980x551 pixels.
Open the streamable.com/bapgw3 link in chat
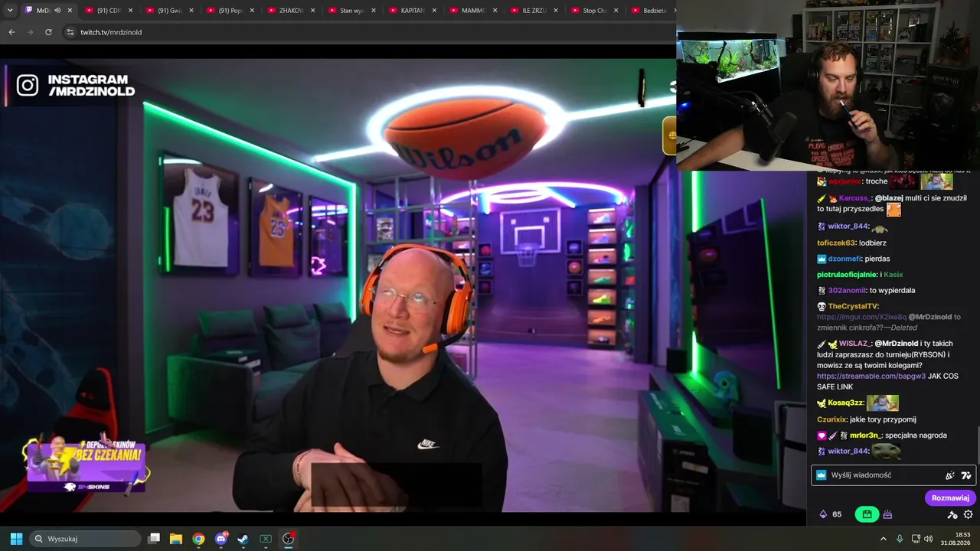pyautogui.click(x=871, y=377)
